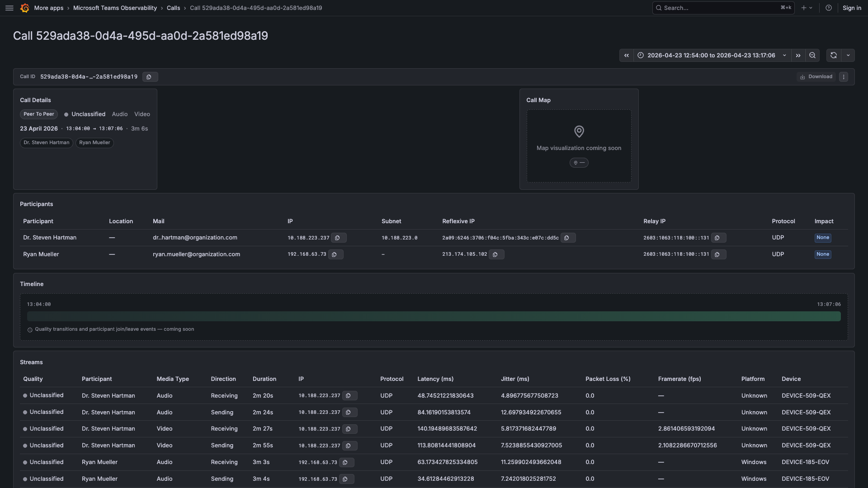The height and width of the screenshot is (488, 868).
Task: Click the Grafana logo icon
Action: [25, 8]
